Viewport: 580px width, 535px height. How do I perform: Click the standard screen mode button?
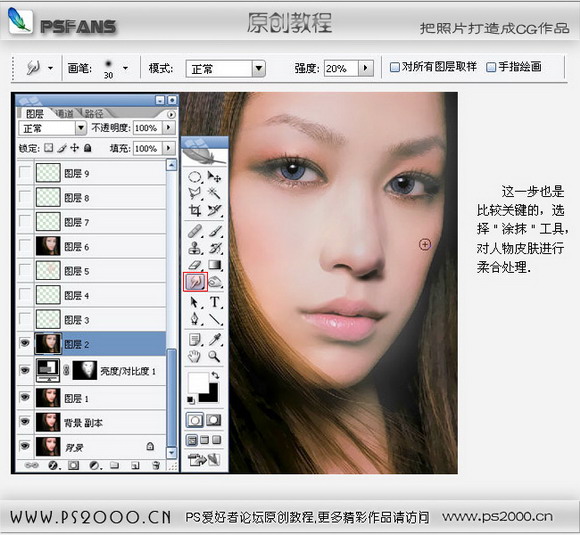point(192,440)
